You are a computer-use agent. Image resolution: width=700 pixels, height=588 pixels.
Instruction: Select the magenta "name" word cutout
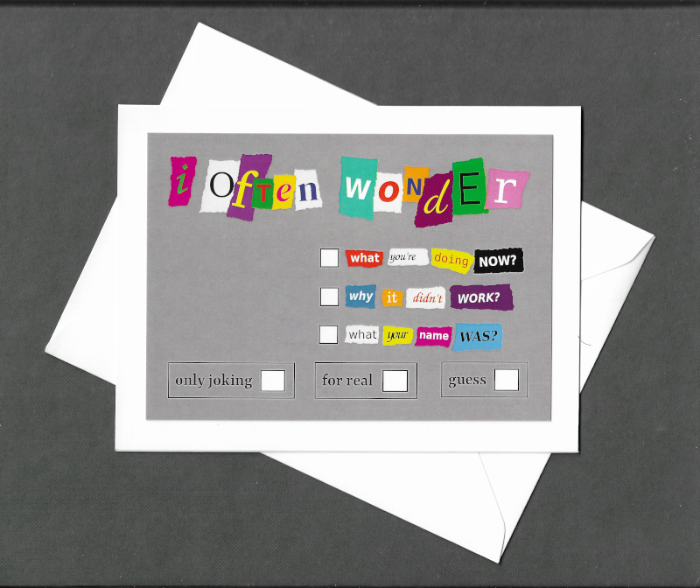[x=433, y=336]
